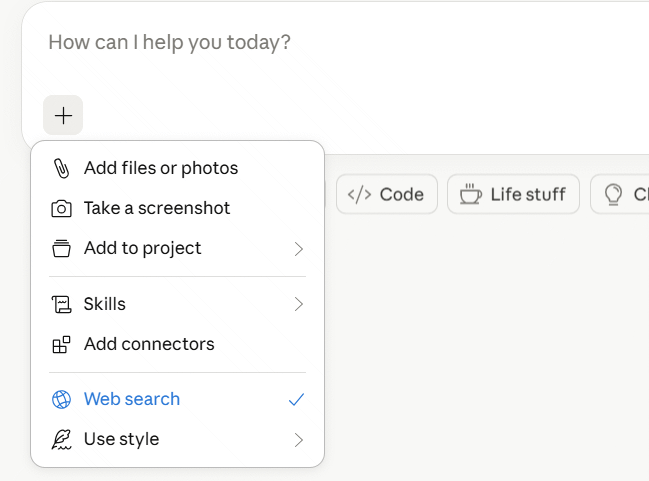Focus the 'How can I help you today?' field
Viewport: 649px width, 481px height.
point(300,43)
